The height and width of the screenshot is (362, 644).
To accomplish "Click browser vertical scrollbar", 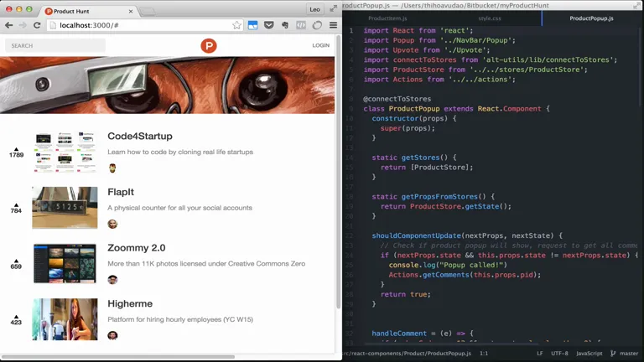I will [x=339, y=173].
